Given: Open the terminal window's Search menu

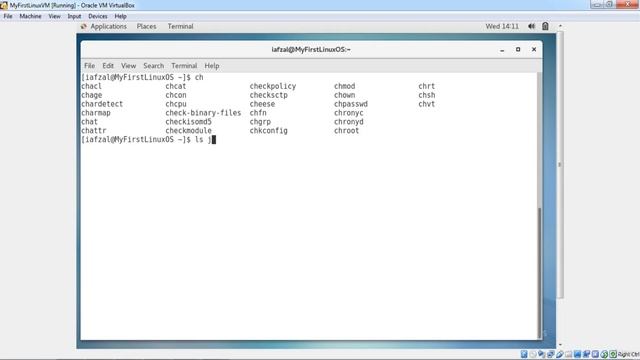Looking at the screenshot, I should click(x=153, y=66).
